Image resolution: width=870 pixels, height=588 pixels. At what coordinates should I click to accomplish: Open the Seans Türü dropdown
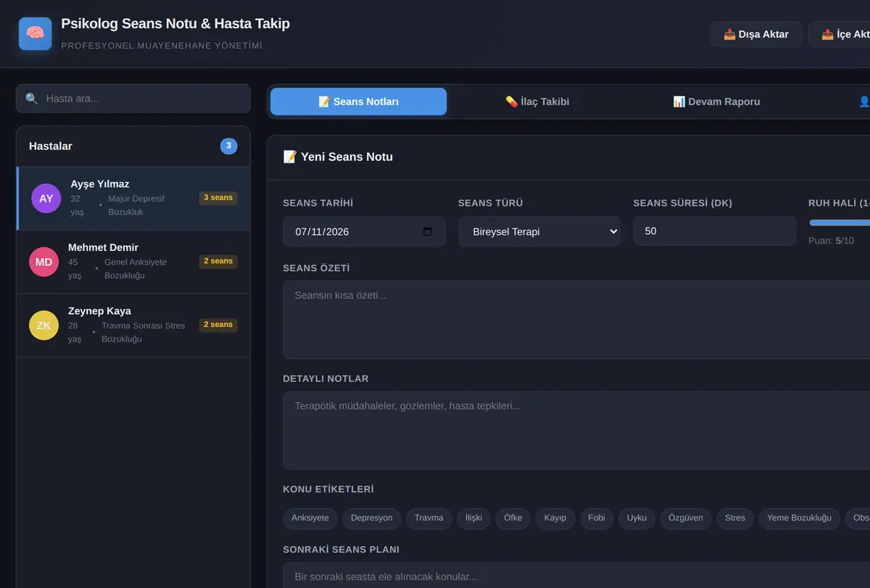point(539,232)
